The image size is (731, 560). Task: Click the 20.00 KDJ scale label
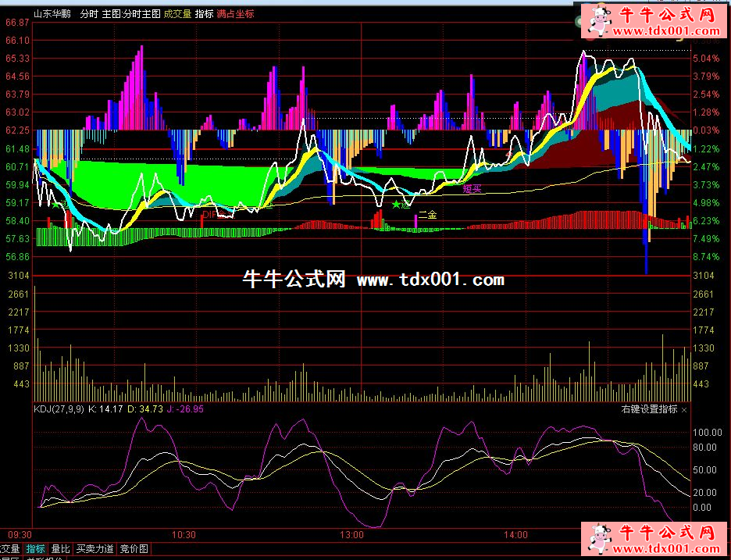click(705, 492)
